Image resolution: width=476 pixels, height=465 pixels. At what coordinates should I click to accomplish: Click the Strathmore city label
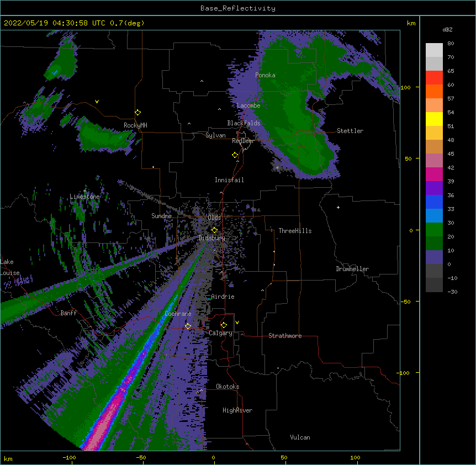coord(285,336)
